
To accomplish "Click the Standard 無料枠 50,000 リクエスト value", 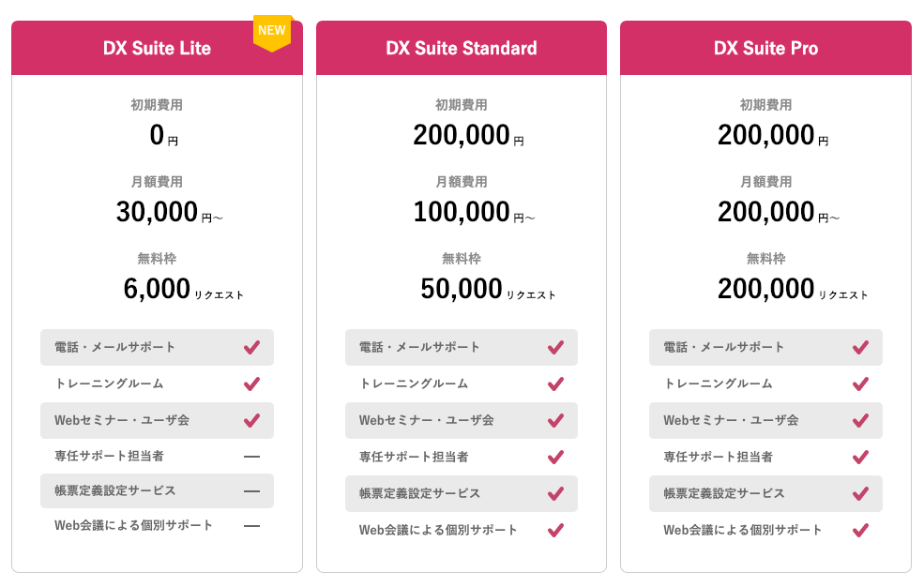I will coord(488,289).
